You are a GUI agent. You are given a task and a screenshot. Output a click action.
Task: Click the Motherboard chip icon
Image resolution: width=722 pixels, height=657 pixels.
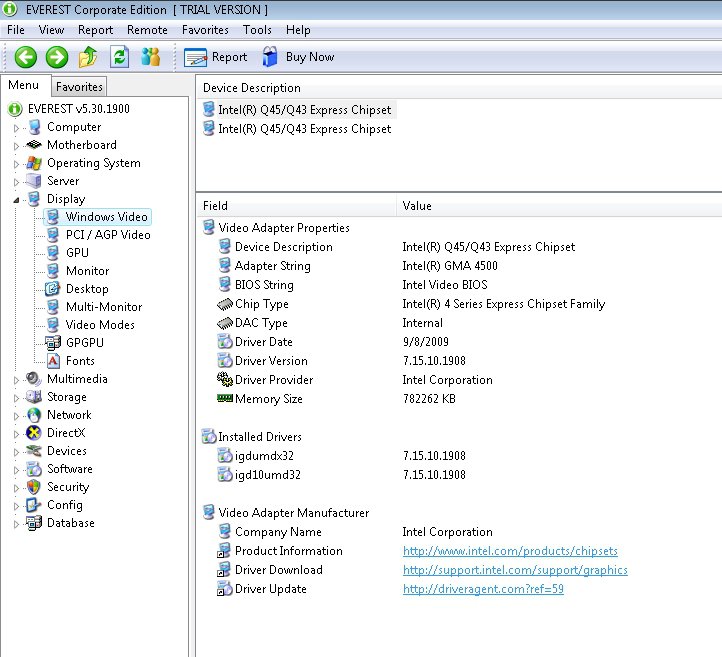click(34, 145)
